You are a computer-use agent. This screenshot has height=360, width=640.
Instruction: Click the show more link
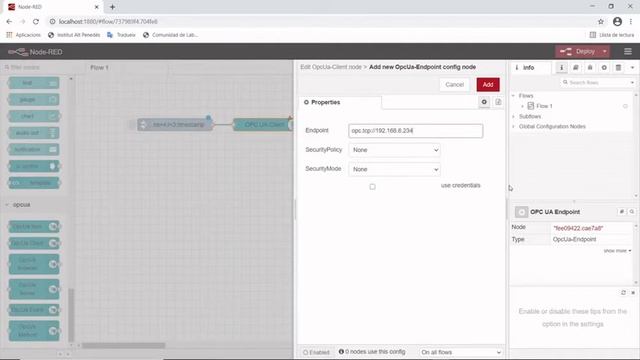(617, 251)
